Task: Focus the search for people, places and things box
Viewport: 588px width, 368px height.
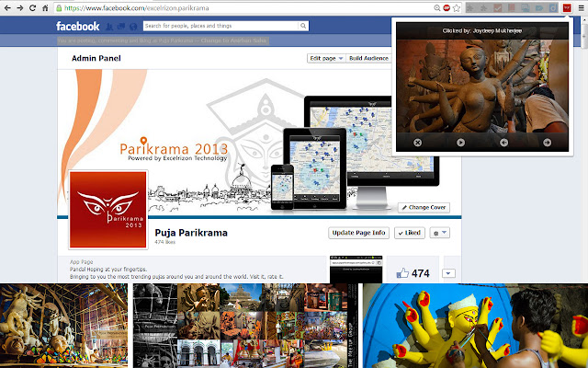Action: coord(221,26)
